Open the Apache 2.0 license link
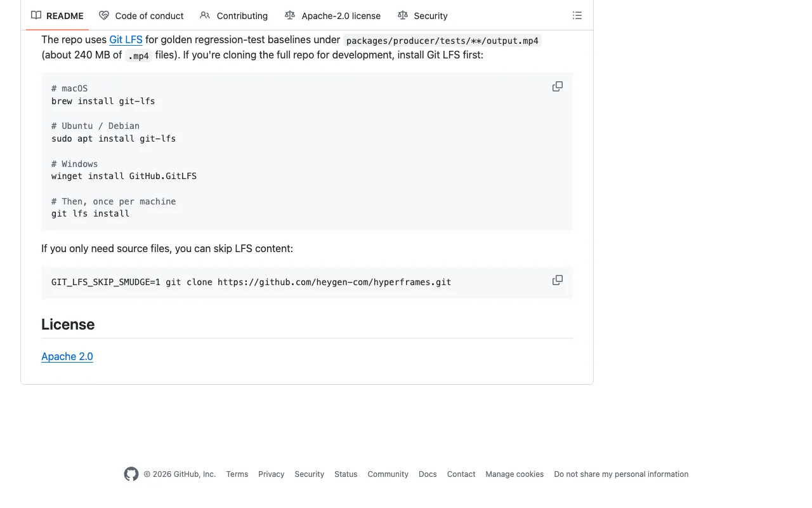 (67, 356)
